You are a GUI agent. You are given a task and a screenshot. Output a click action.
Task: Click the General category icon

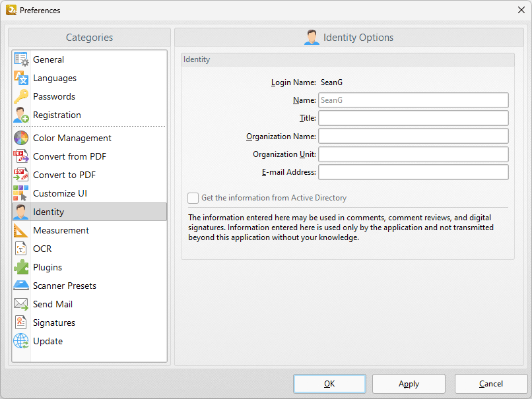point(21,59)
